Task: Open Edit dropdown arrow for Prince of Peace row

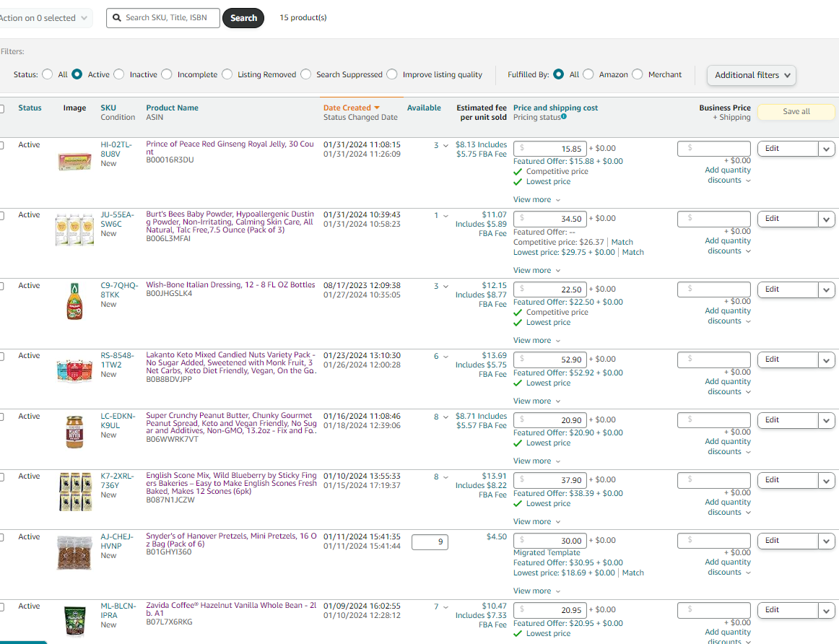Action: (826, 149)
